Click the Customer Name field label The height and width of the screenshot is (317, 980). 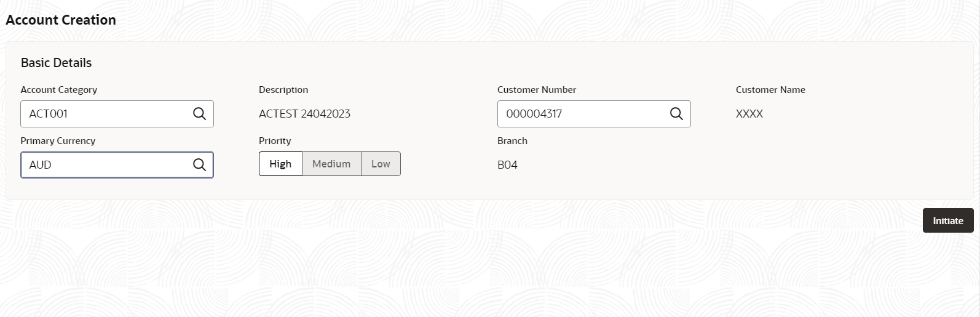[x=770, y=90]
